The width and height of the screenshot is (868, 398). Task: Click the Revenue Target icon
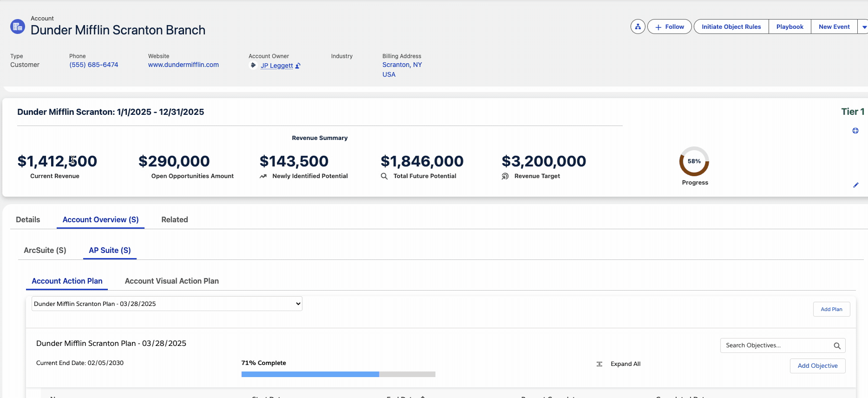coord(505,176)
